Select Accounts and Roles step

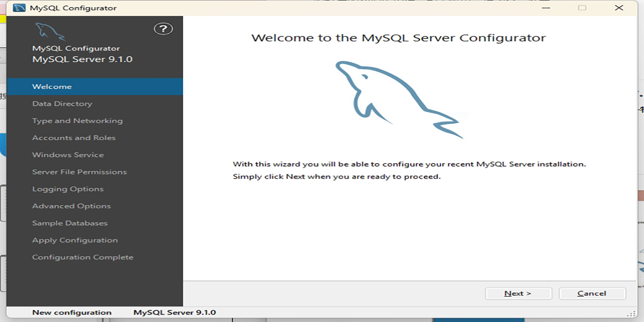(x=74, y=138)
